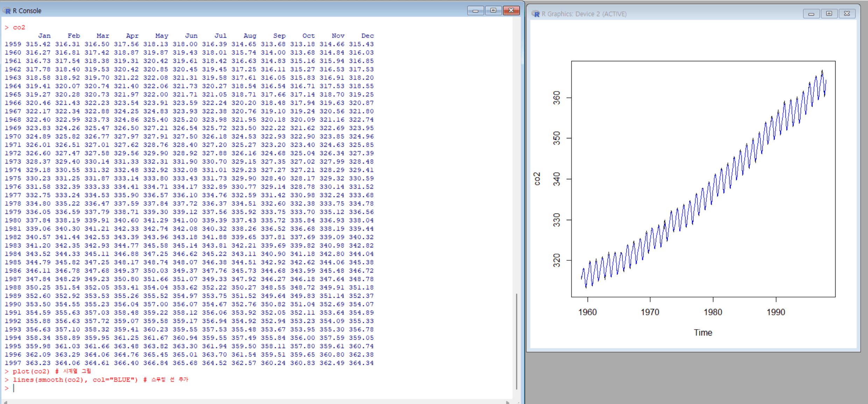Click the right arrow of console horizontal scrollbar
The height and width of the screenshot is (404, 868).
click(508, 402)
